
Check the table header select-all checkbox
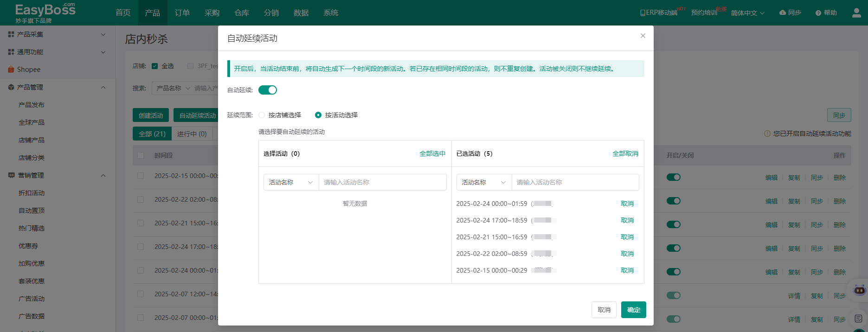click(x=141, y=155)
